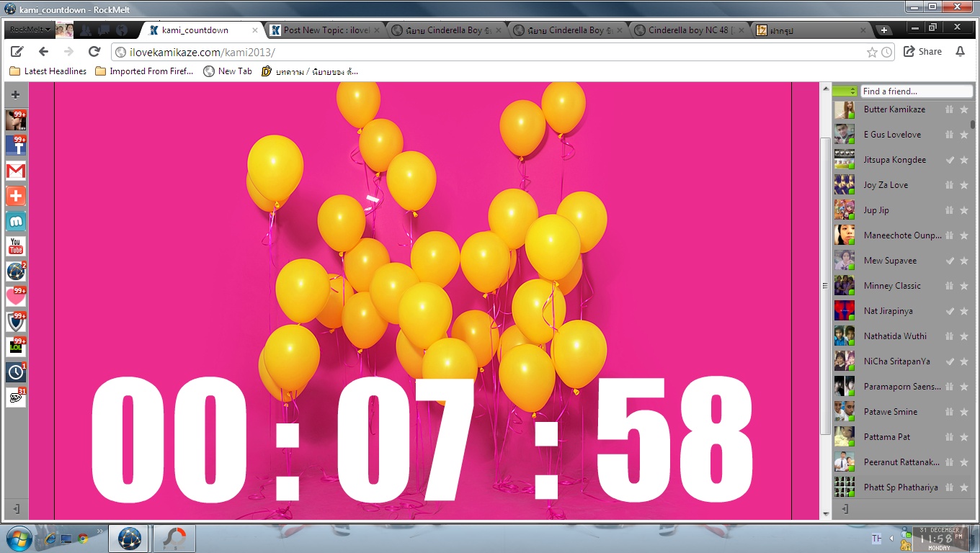
Task: Open the clock app icon in sidebar
Action: 16,372
